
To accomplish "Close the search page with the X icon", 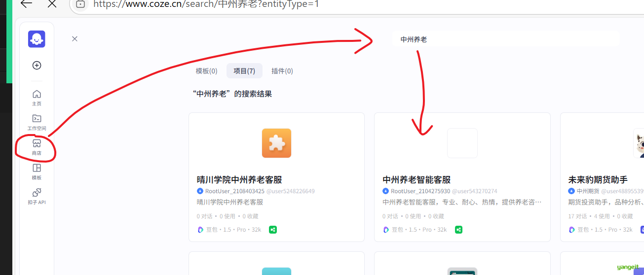I will [75, 38].
